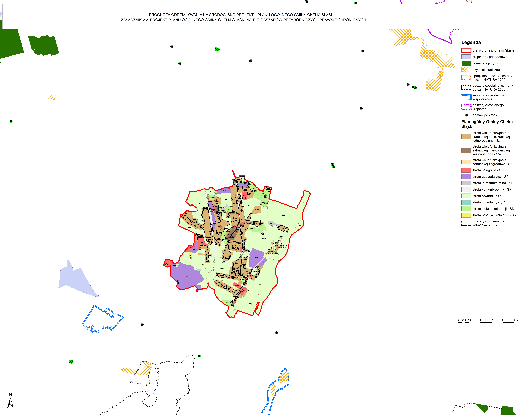532x415 pixels.
Task: Click the '29SU' zone label on the map
Action: tap(169, 263)
